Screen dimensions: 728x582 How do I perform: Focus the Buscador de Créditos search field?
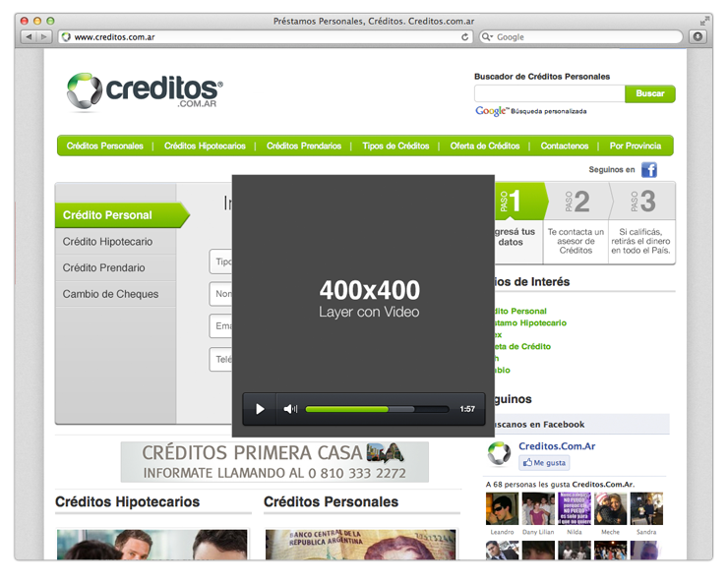point(549,93)
